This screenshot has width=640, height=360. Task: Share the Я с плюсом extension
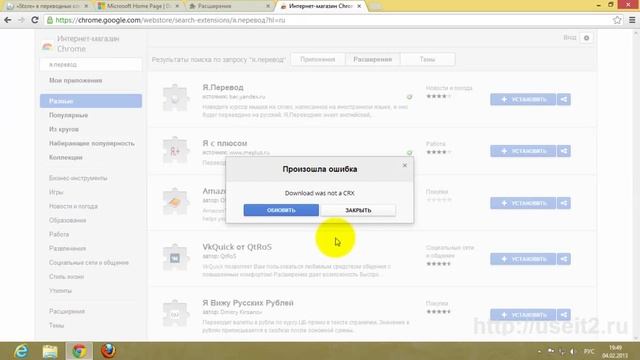564,151
